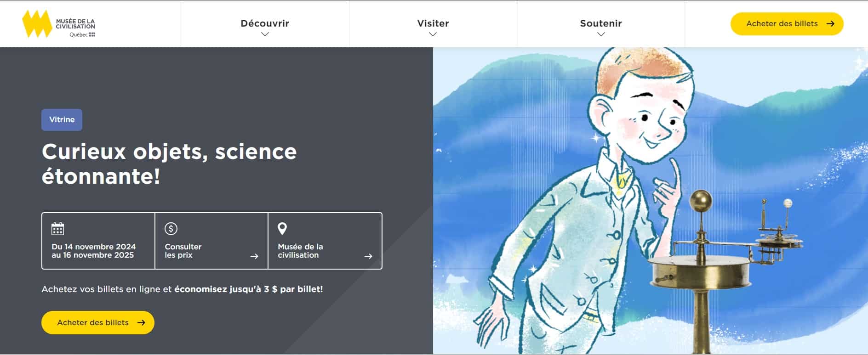The width and height of the screenshot is (868, 355).
Task: Expand the chevron under Soutenir
Action: (601, 34)
